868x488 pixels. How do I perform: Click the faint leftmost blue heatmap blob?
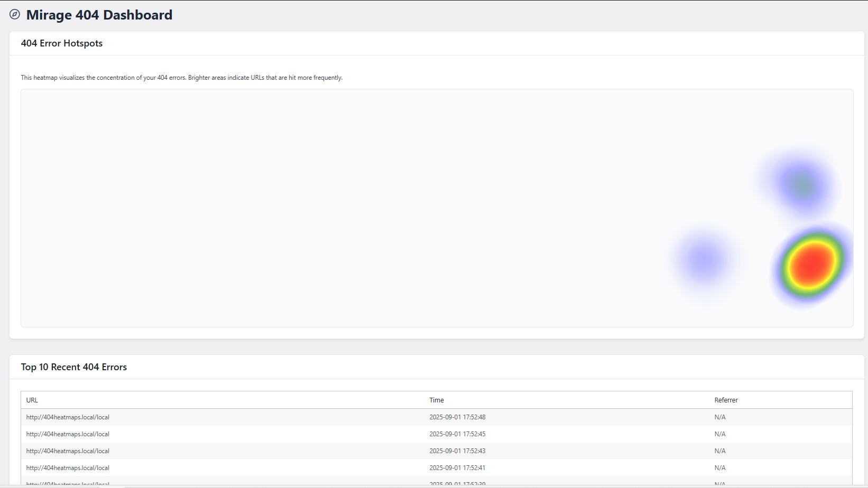(x=704, y=259)
